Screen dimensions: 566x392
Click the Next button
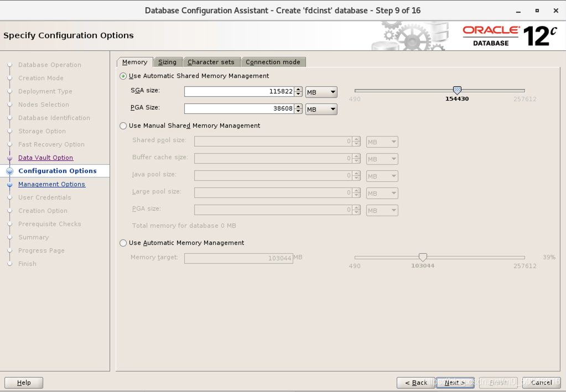pyautogui.click(x=455, y=383)
